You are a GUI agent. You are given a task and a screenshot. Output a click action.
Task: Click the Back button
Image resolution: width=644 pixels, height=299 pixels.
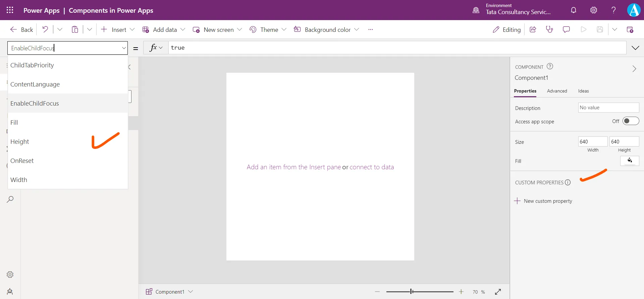[21, 29]
